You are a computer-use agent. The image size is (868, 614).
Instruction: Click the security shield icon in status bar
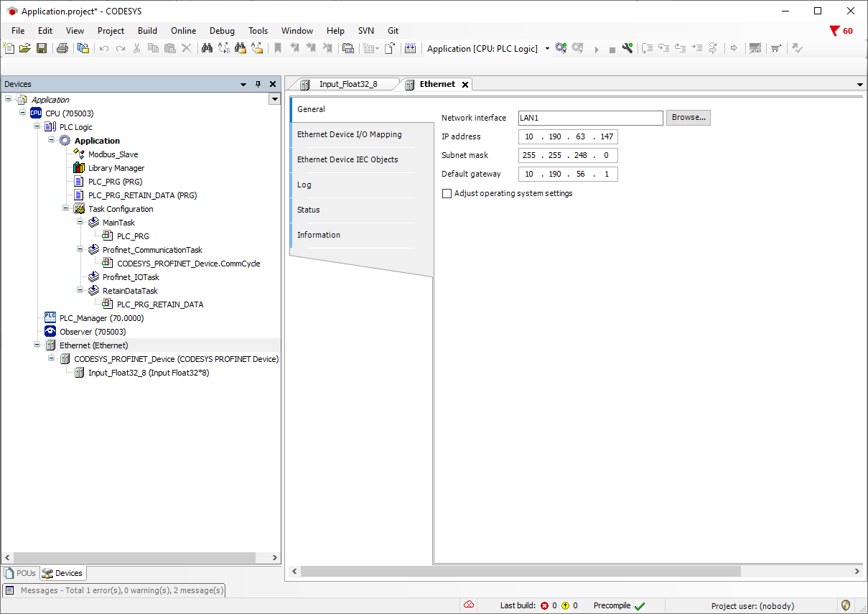[x=846, y=605]
